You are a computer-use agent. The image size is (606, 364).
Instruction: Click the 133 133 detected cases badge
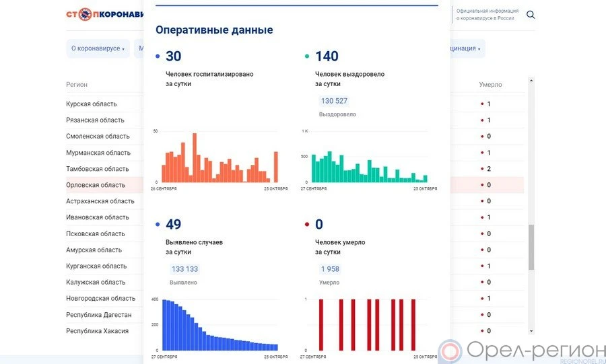click(x=184, y=269)
